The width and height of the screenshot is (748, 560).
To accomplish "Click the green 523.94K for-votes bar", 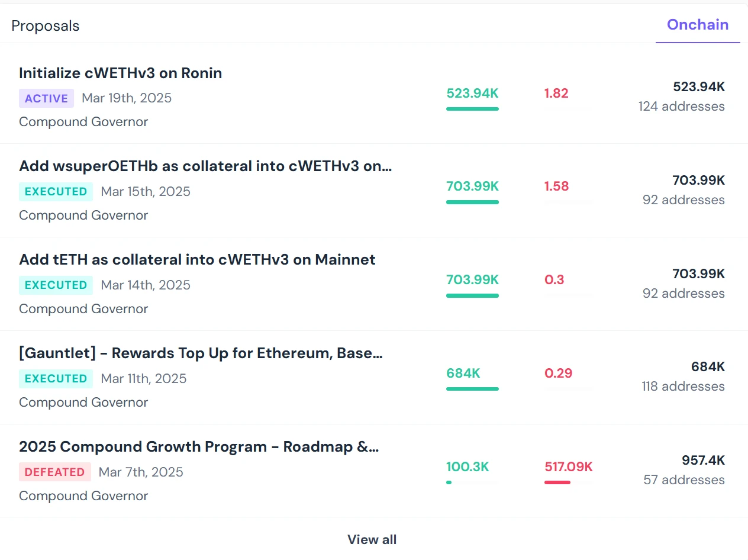I will pos(472,109).
